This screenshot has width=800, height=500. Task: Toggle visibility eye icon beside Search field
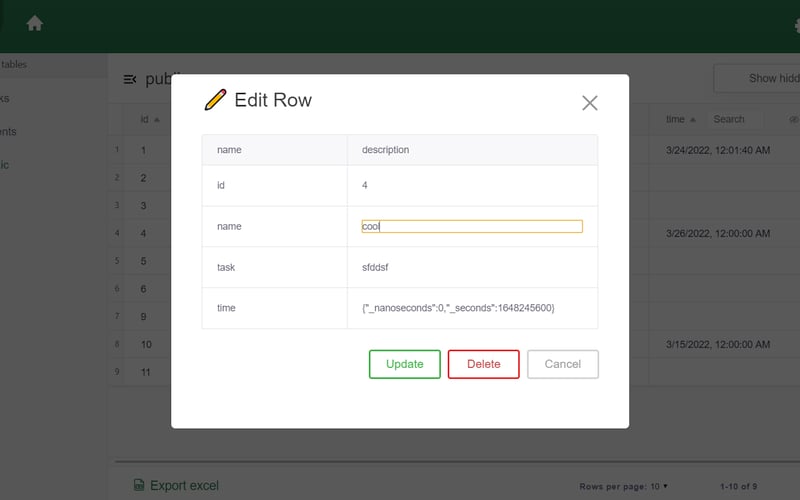793,119
